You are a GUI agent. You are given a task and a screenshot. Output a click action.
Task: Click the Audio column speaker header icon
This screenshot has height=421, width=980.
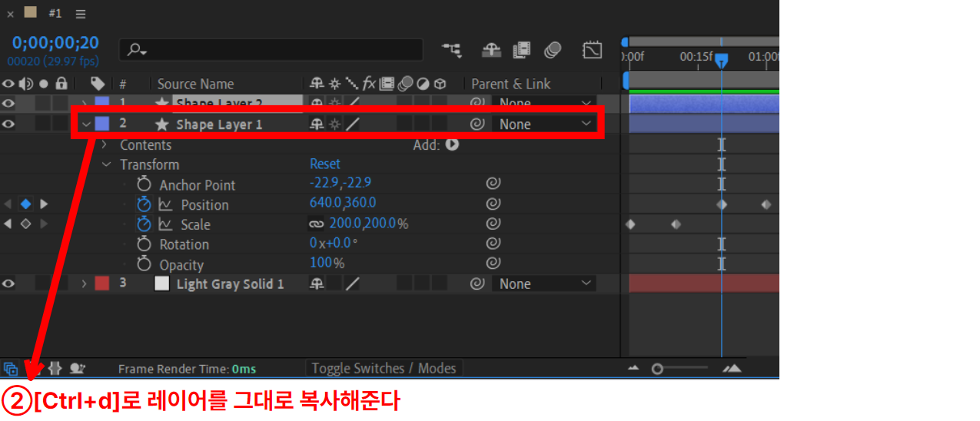coord(26,83)
